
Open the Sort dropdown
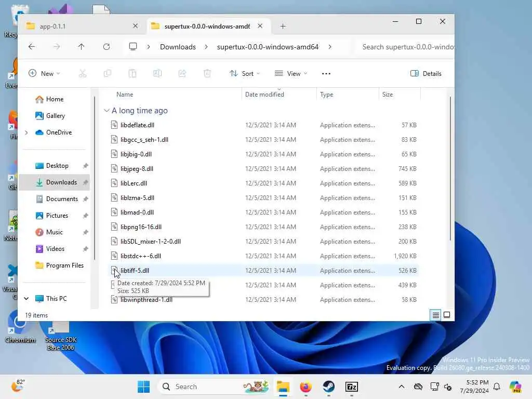tap(245, 74)
